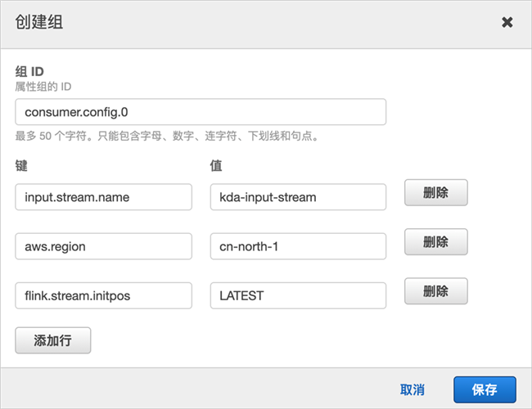Cancel the dialog via 取消 link

click(x=413, y=389)
